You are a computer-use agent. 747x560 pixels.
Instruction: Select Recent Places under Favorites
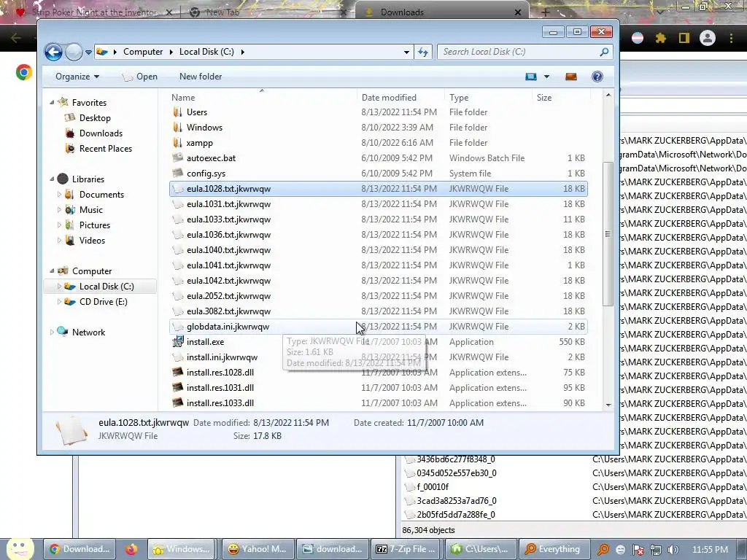(x=105, y=149)
